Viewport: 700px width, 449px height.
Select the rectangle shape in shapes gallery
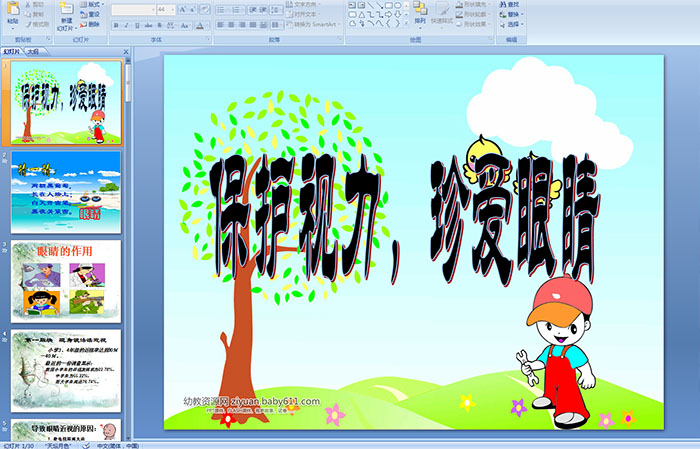[389, 5]
